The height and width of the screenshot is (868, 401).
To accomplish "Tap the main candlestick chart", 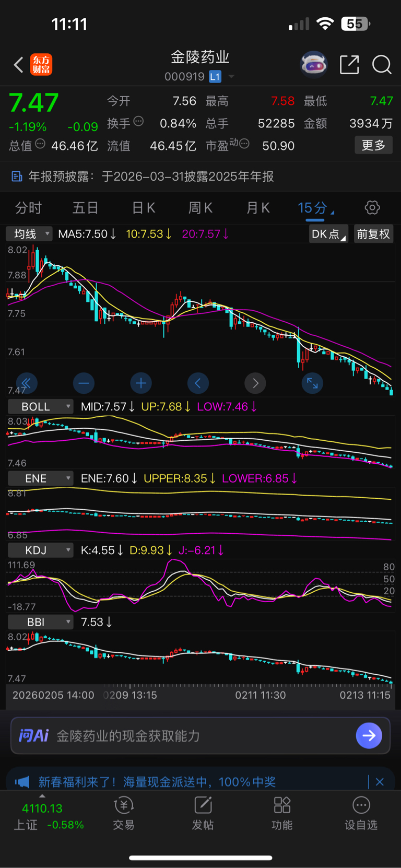I will [200, 319].
